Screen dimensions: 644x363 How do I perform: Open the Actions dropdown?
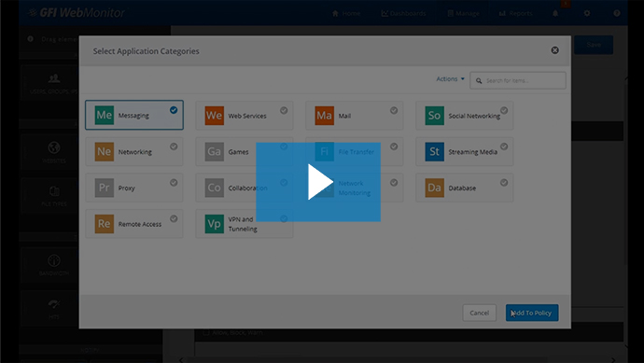point(450,78)
